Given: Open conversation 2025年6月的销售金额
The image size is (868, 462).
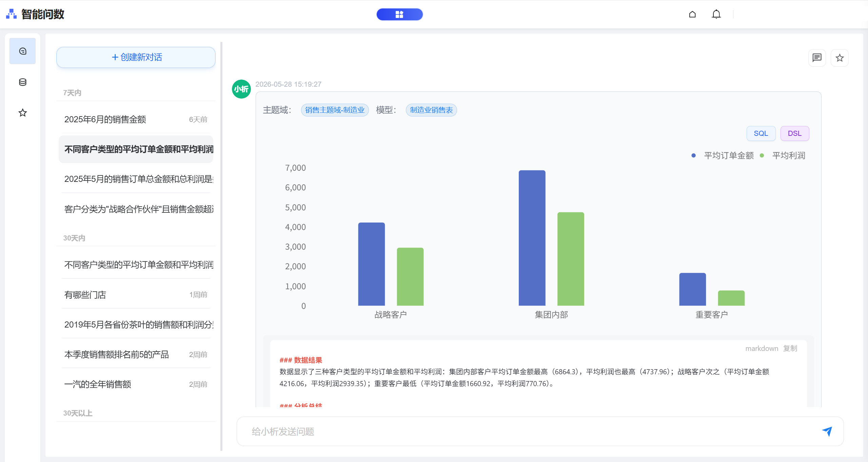Looking at the screenshot, I should coord(136,119).
